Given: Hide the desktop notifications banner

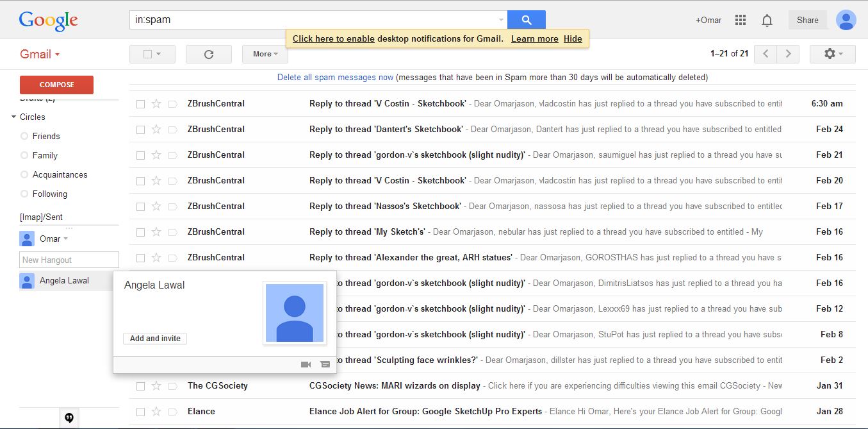Looking at the screenshot, I should click(573, 38).
